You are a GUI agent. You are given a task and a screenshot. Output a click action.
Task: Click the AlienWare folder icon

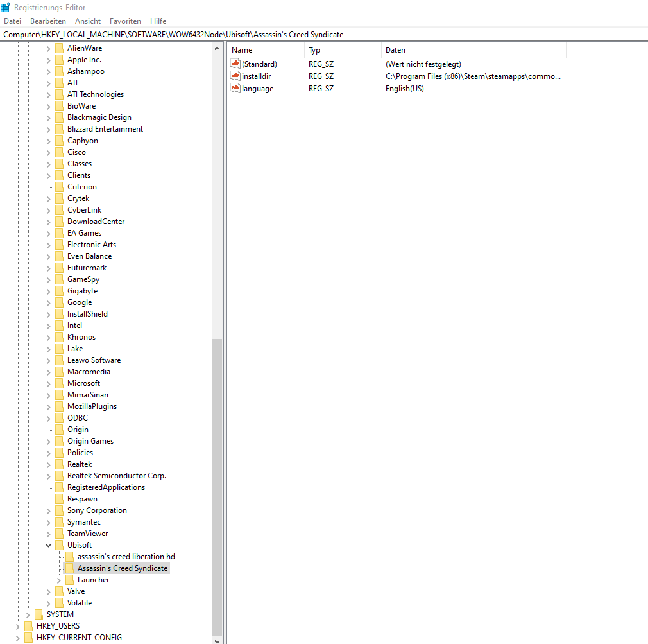coord(60,48)
